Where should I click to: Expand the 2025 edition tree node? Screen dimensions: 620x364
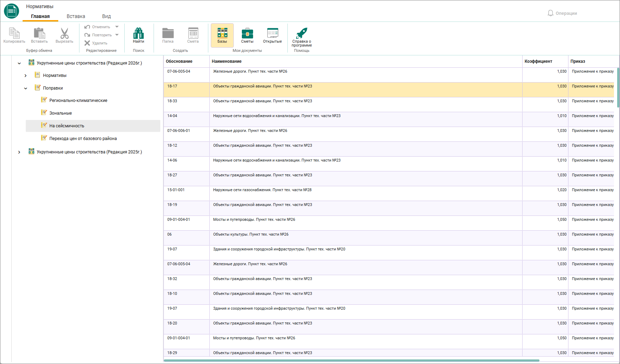(19, 152)
